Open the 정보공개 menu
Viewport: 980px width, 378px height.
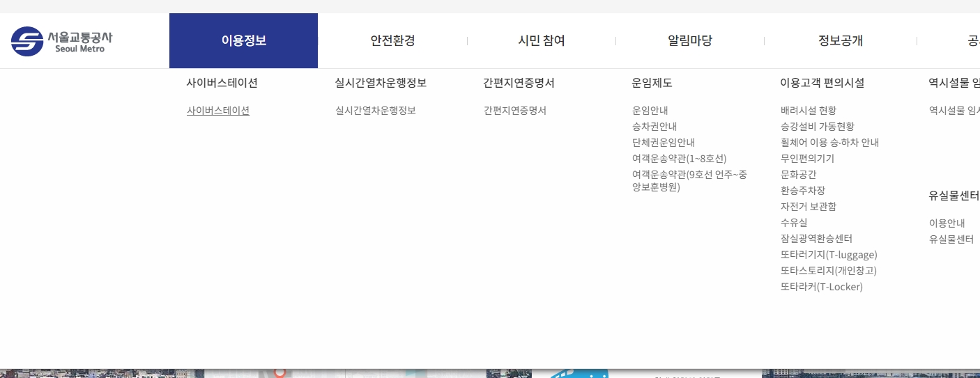coord(841,40)
